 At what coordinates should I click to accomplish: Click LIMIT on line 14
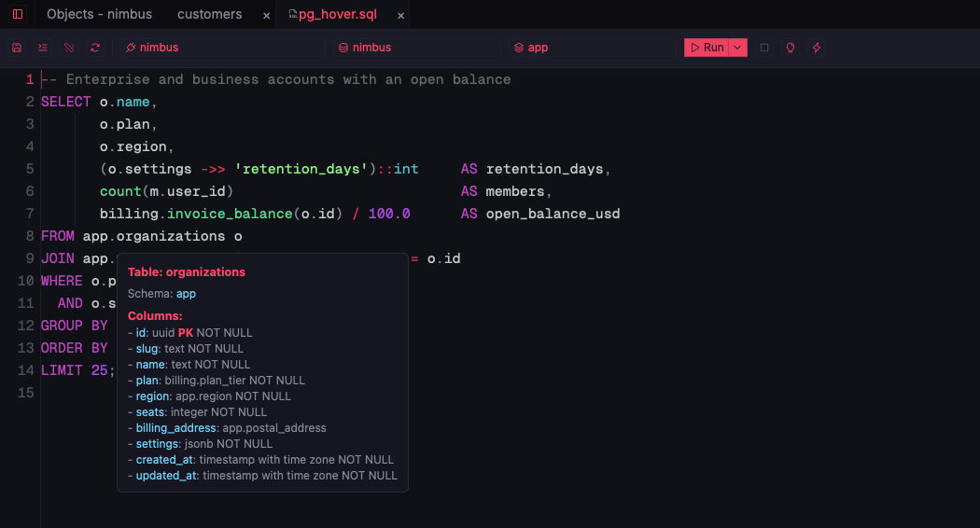pos(62,370)
